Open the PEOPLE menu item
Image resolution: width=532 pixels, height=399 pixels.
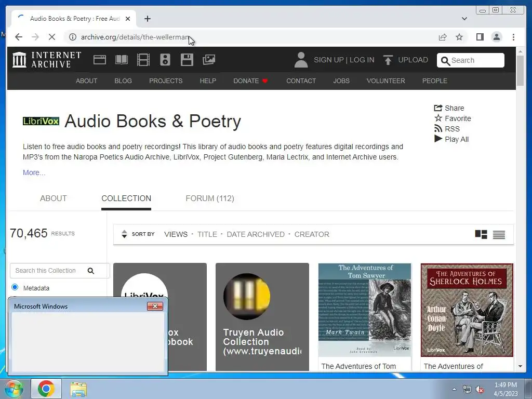pos(435,81)
